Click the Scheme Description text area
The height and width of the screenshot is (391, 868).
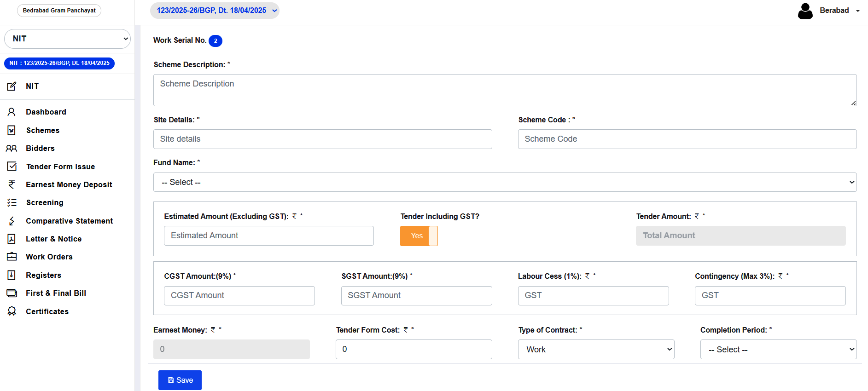505,90
